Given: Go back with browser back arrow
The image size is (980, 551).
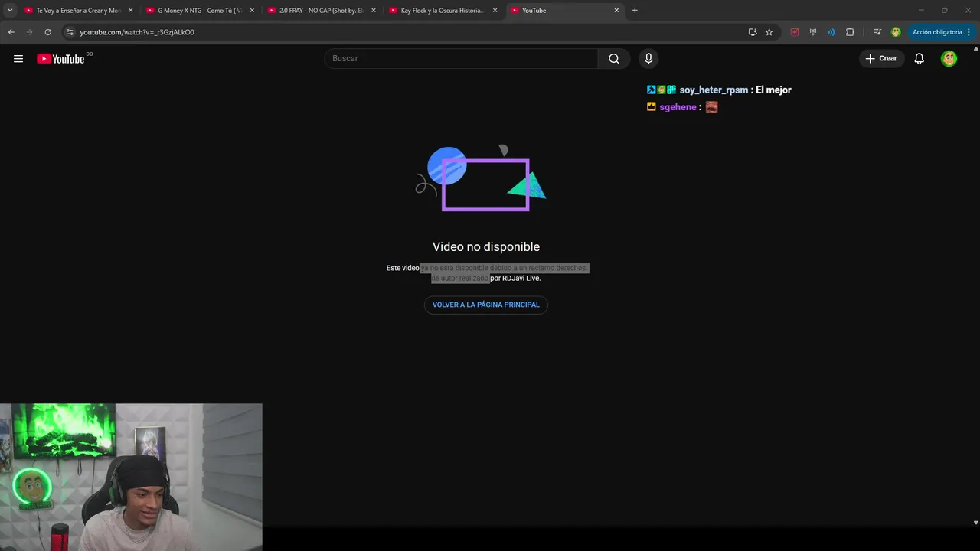Looking at the screenshot, I should pyautogui.click(x=11, y=32).
